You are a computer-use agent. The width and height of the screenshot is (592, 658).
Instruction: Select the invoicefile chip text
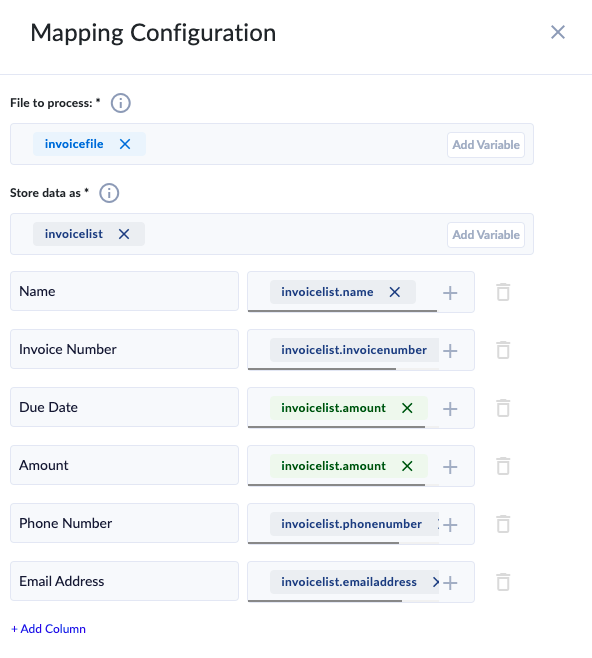point(74,144)
